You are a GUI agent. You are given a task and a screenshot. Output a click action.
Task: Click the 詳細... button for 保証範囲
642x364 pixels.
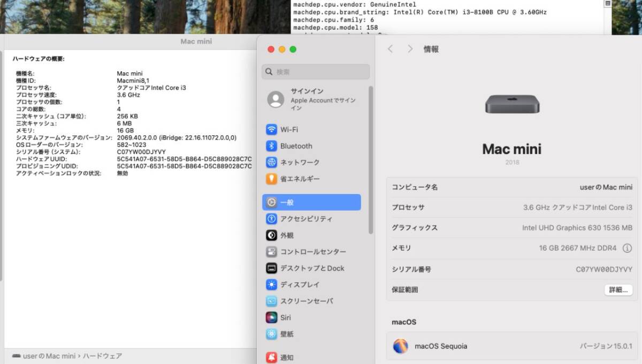[618, 290]
